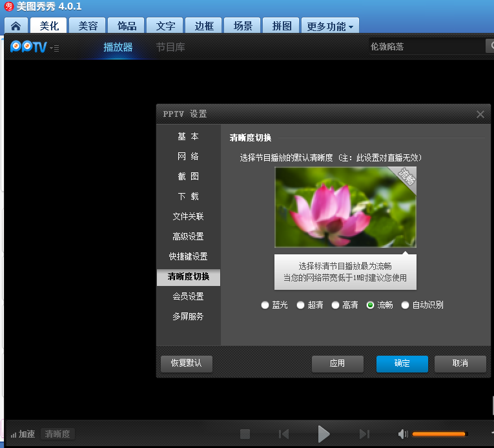494x448 pixels.
Task: Skip to the previous track
Action: click(284, 434)
